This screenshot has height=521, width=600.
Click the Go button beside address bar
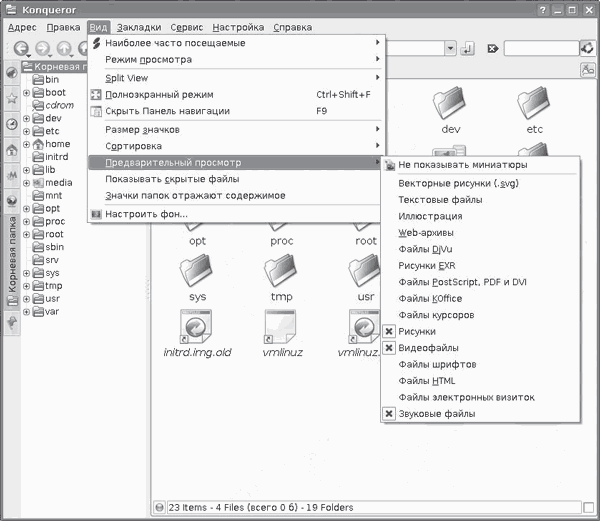pyautogui.click(x=466, y=48)
